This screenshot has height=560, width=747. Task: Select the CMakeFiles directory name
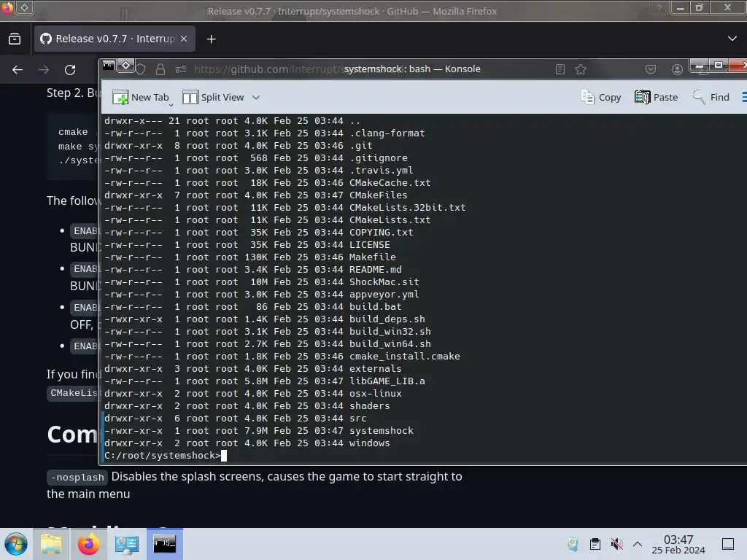click(x=379, y=195)
